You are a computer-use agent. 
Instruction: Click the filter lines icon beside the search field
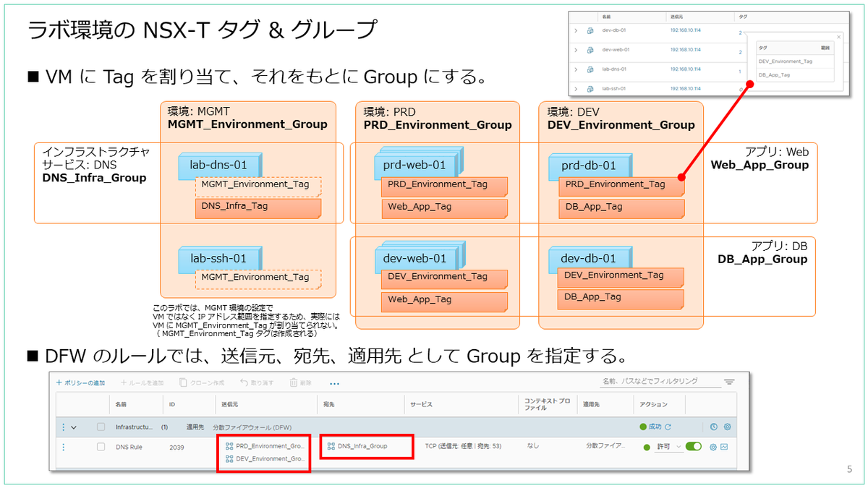(x=729, y=382)
